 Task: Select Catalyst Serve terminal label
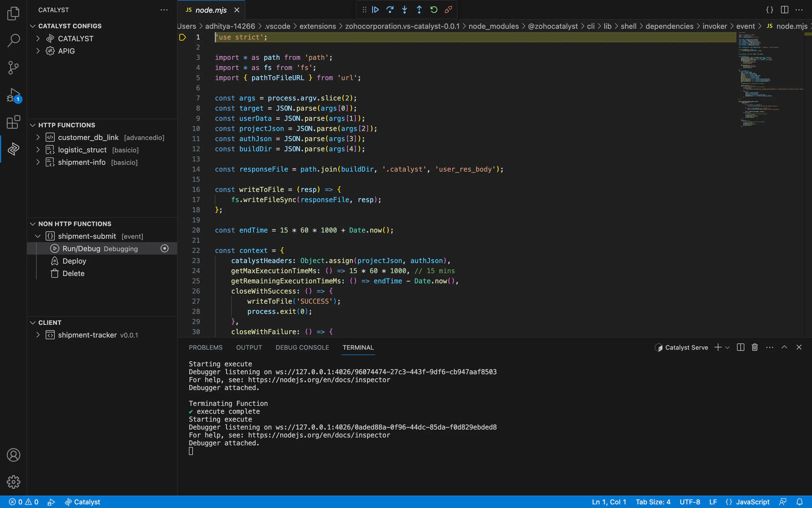tap(681, 347)
